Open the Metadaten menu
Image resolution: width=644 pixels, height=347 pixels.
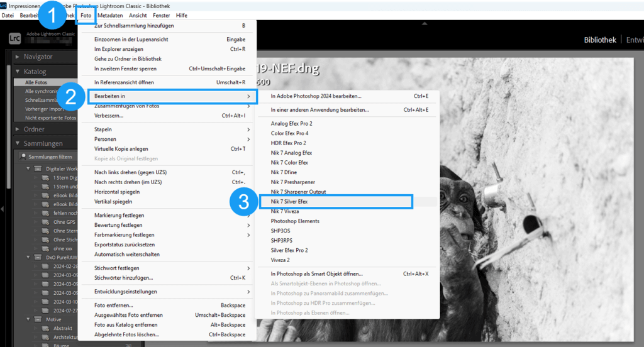point(110,16)
